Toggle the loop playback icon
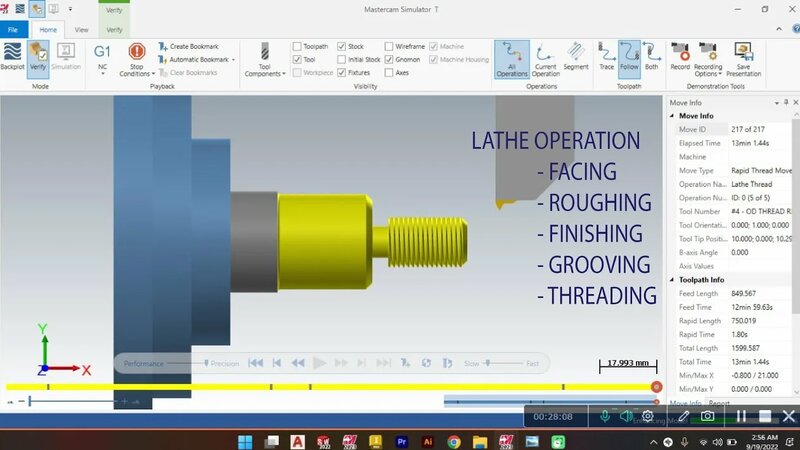Screen dimensions: 800x450 [426, 363]
